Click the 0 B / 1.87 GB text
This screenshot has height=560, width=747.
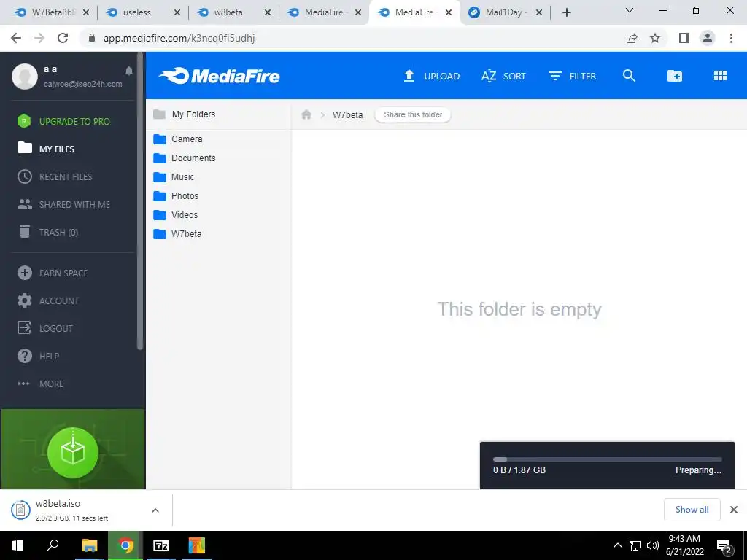(x=519, y=470)
